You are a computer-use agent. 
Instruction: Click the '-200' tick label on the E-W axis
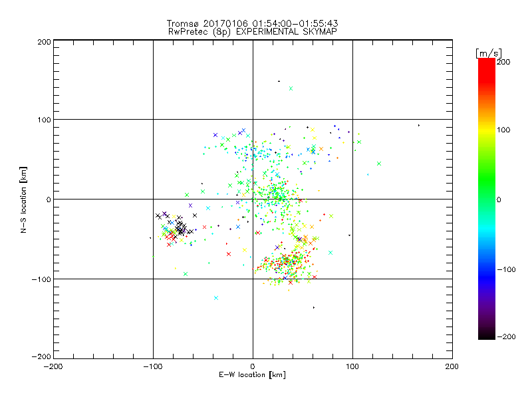coord(53,366)
